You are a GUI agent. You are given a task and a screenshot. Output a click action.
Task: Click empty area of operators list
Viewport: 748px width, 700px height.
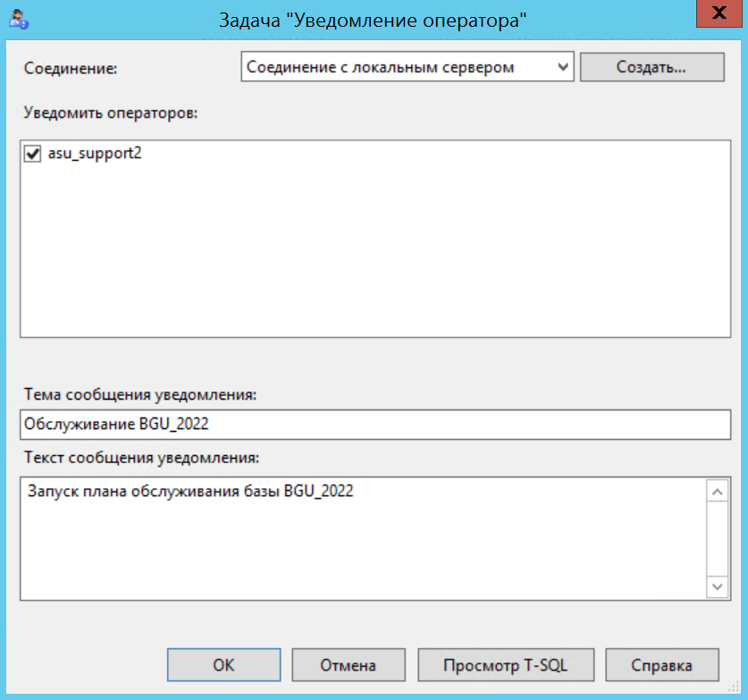(x=375, y=259)
